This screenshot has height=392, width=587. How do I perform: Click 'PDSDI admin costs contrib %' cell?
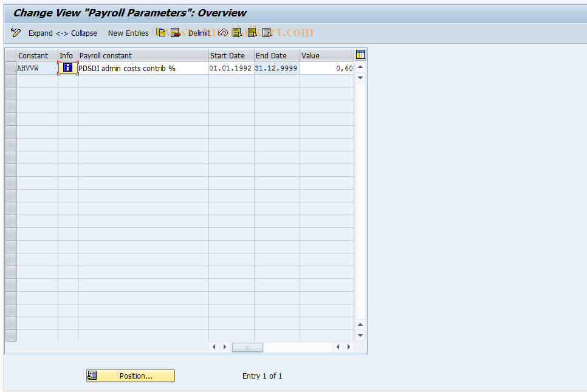(143, 68)
